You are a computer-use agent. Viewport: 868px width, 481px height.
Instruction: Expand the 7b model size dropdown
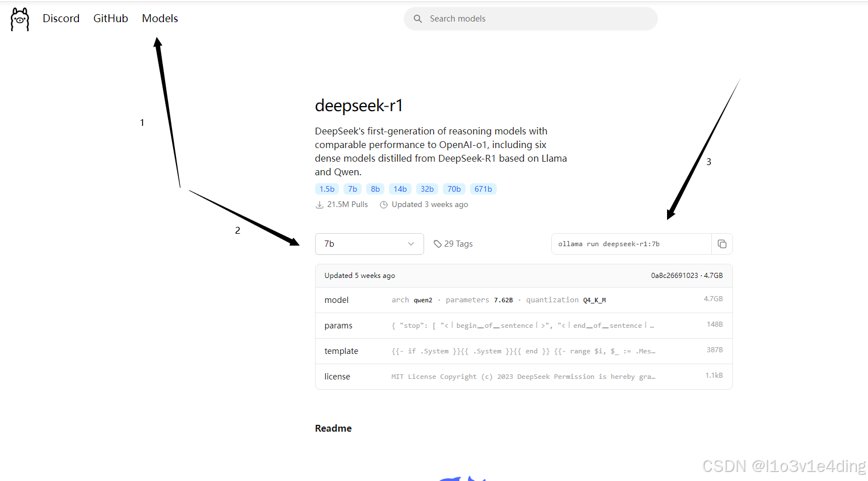point(370,244)
